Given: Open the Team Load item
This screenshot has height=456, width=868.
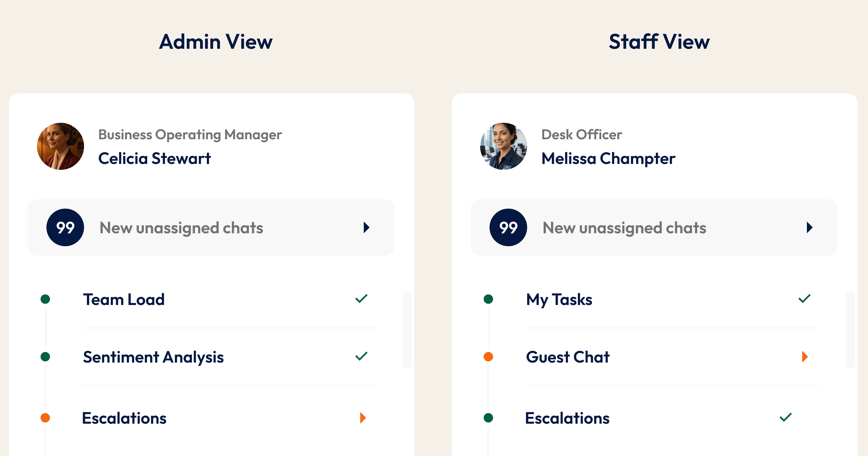Looking at the screenshot, I should click(x=124, y=299).
